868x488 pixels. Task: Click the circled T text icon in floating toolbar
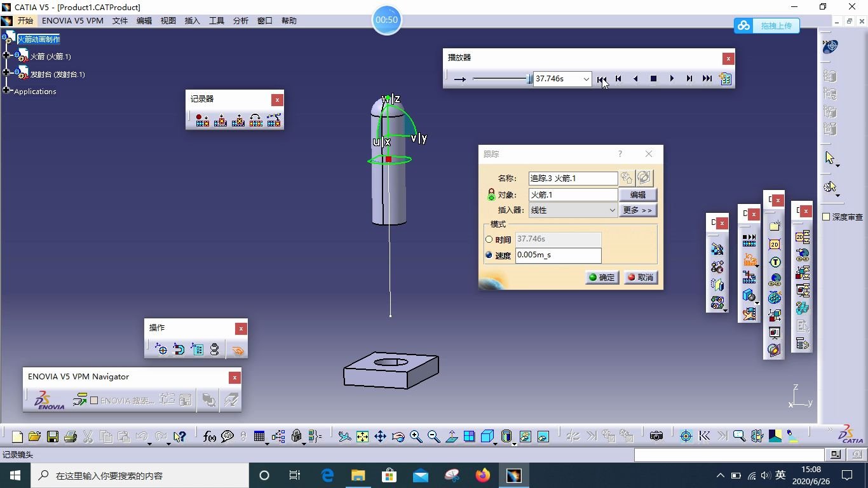pyautogui.click(x=775, y=262)
